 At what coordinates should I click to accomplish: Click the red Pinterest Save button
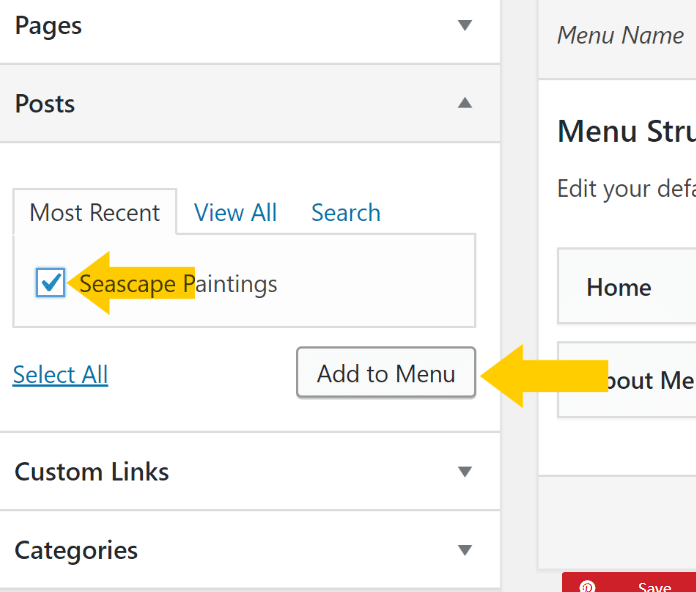pyautogui.click(x=654, y=586)
